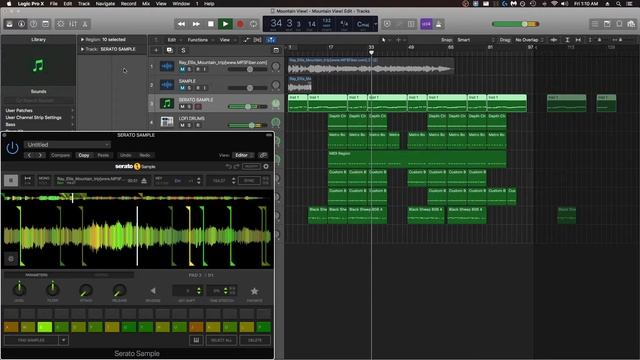Open the Apple menu
Image resolution: width=640 pixels, height=360 pixels.
(x=9, y=4)
